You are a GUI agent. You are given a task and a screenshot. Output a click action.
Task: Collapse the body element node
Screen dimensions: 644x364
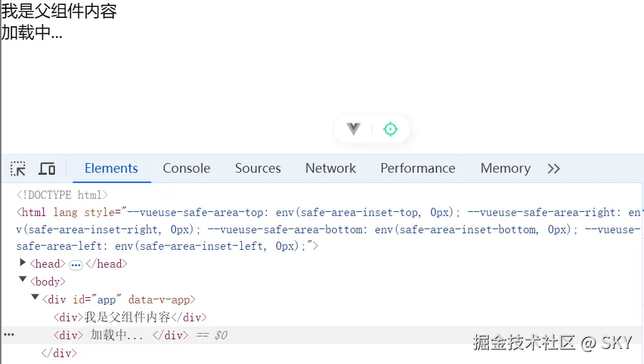click(23, 280)
